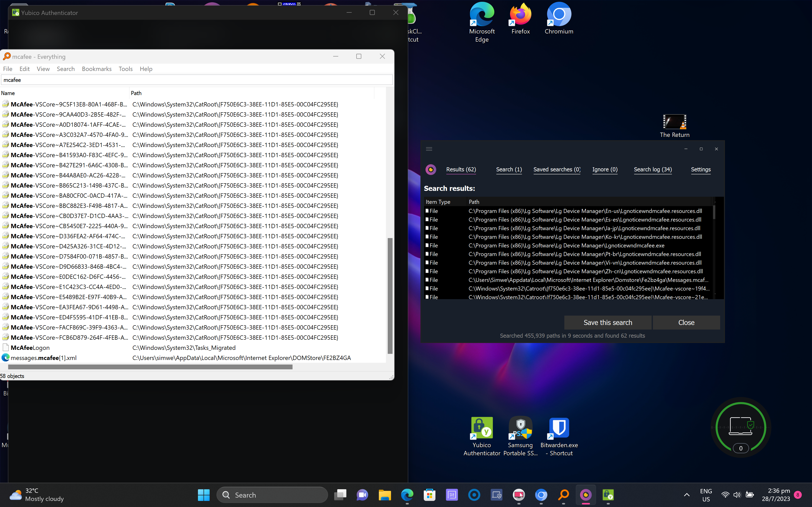
Task: Open the hamburger menu in the search results window
Action: click(x=429, y=149)
